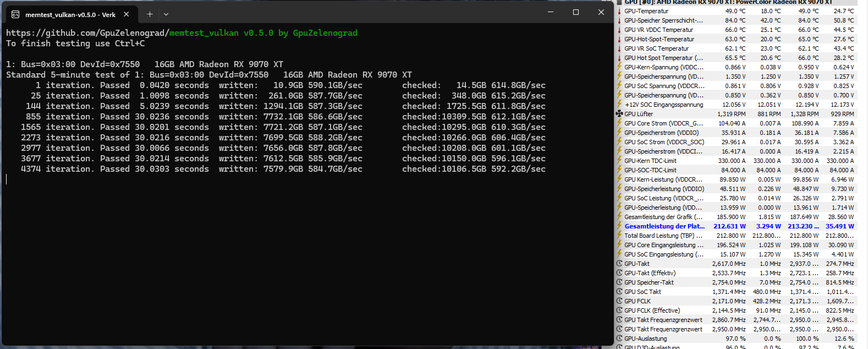
Task: Close the terminal window
Action: tap(601, 12)
